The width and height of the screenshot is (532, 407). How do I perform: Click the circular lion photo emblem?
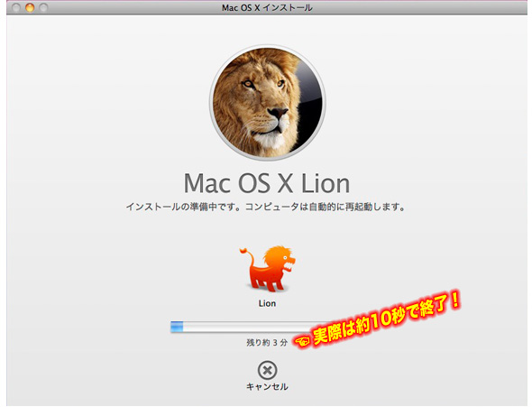point(268,102)
